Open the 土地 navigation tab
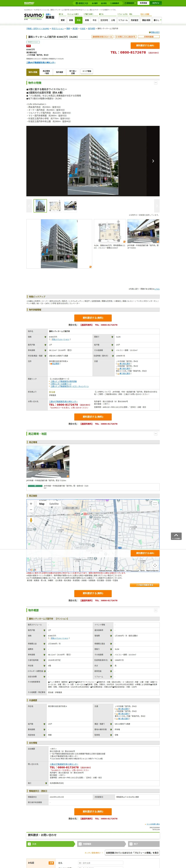Screen dimensions: 186x868 pos(113,20)
